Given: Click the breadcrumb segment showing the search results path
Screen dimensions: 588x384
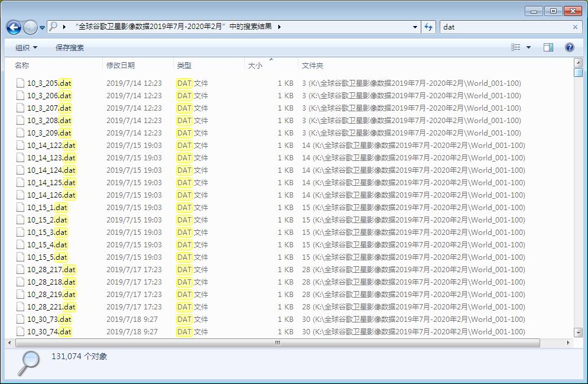Looking at the screenshot, I should (174, 27).
